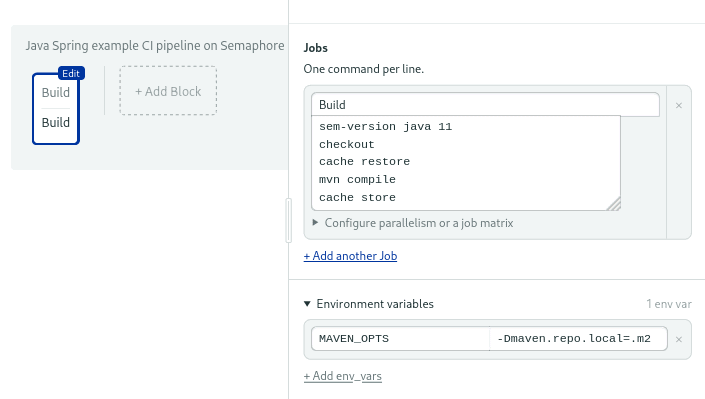Collapse the Environment variables section
Viewport: 705px width, 399px height.
[x=369, y=304]
